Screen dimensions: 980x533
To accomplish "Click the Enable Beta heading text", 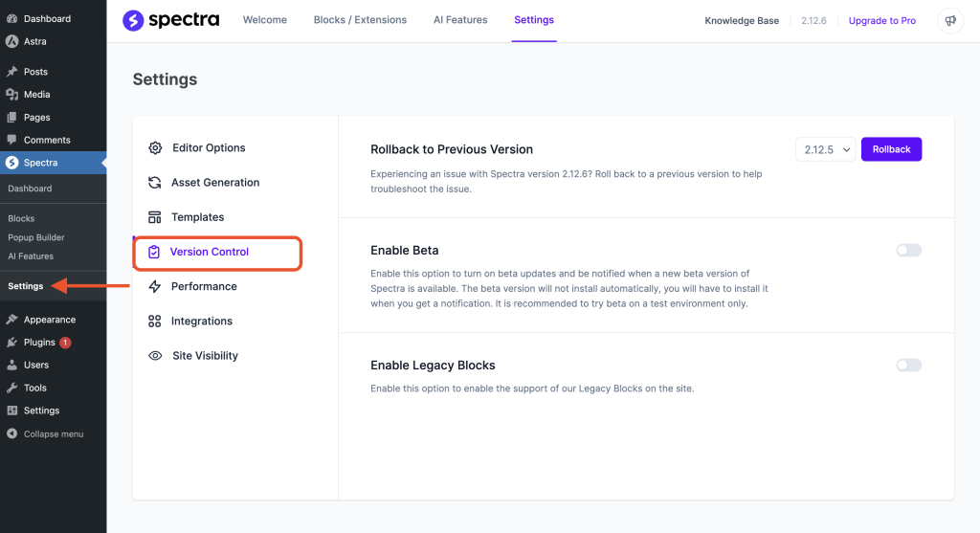I will [x=405, y=250].
